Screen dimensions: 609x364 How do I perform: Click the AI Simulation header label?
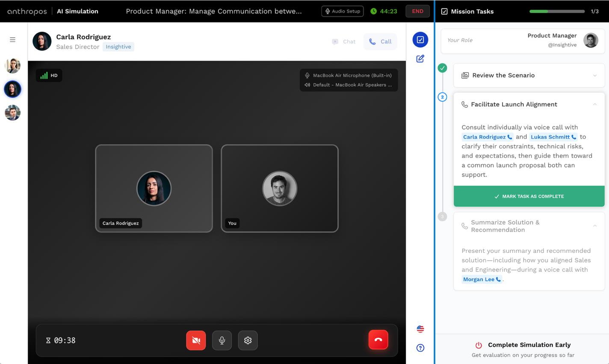point(77,11)
